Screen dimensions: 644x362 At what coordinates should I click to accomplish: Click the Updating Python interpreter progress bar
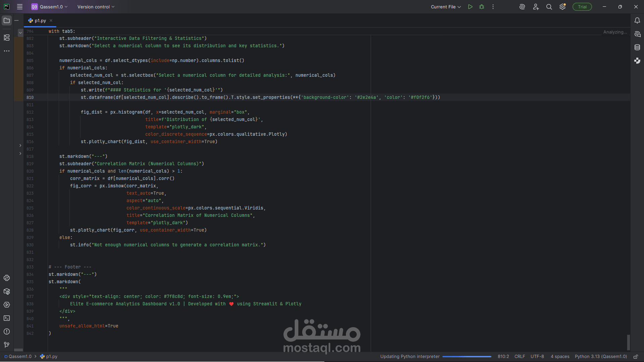coord(467,357)
